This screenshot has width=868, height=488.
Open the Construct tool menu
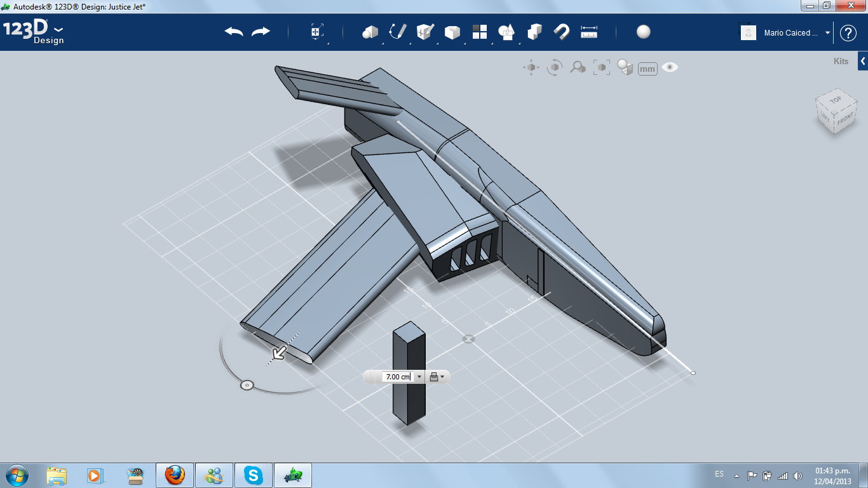pyautogui.click(x=424, y=32)
